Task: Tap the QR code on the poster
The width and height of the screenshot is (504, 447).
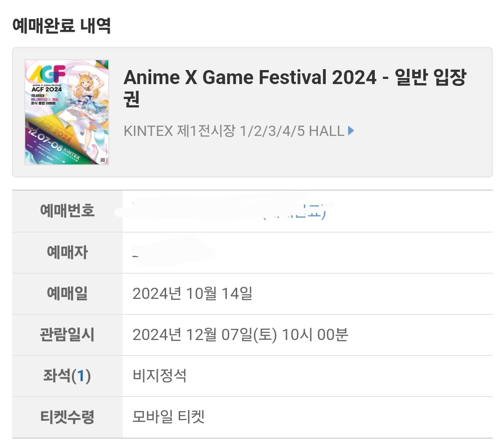Action: 103,160
